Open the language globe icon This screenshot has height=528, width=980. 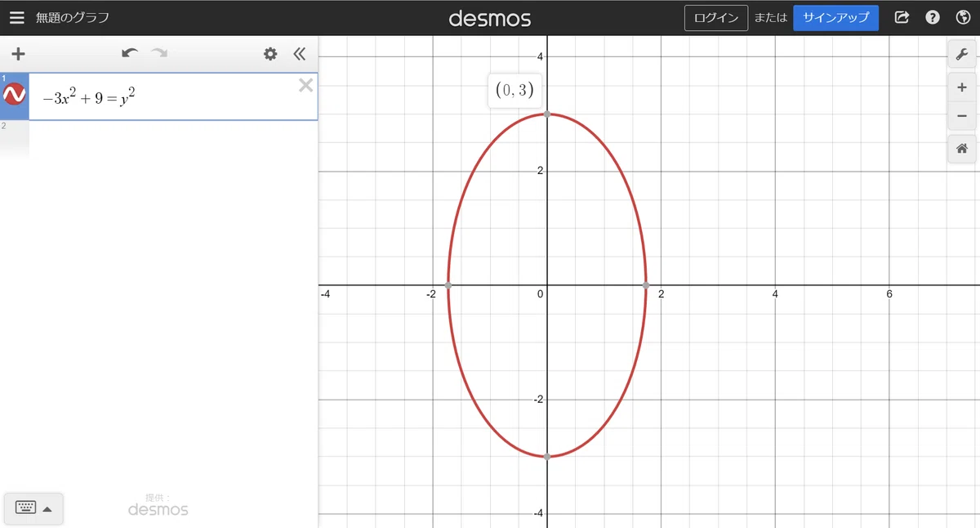(963, 17)
